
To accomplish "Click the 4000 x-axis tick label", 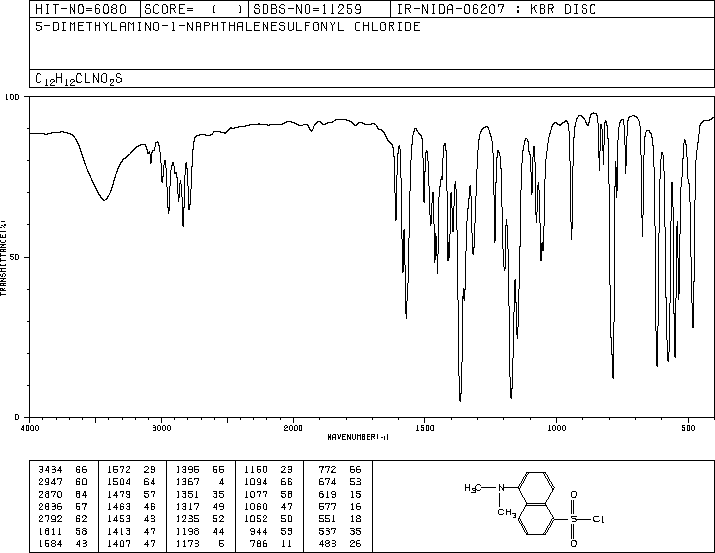I will coord(30,428).
